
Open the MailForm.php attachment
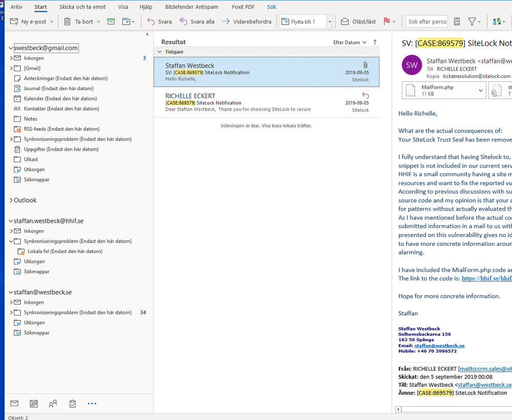click(438, 90)
